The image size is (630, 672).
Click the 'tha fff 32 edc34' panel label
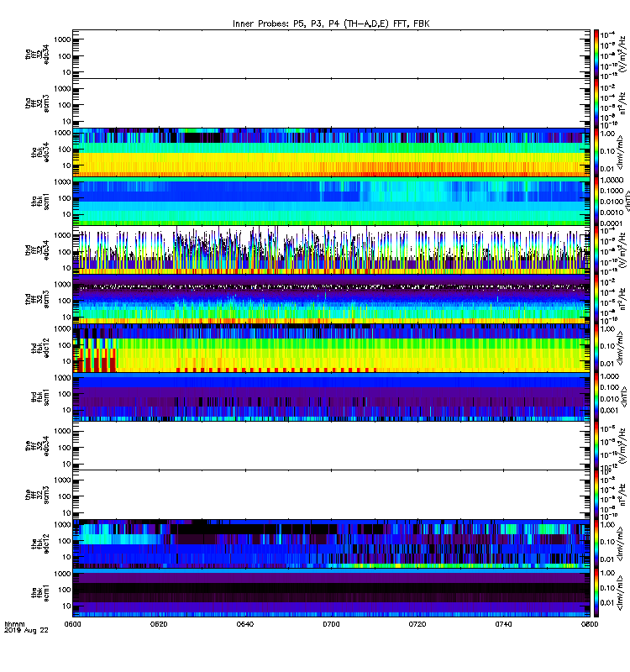[x=37, y=54]
